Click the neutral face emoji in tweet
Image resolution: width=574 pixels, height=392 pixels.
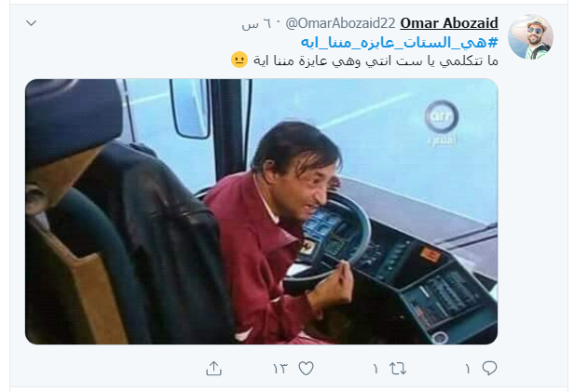[239, 60]
